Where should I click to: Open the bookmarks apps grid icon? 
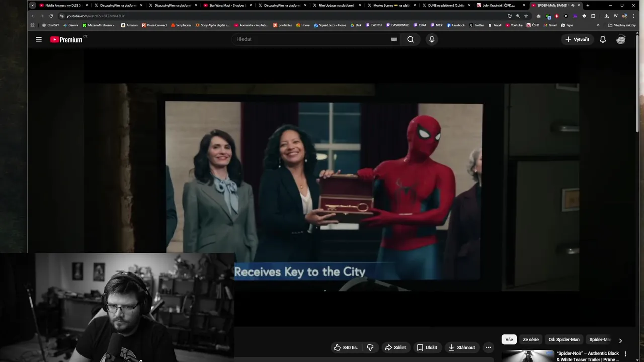[x=33, y=25]
